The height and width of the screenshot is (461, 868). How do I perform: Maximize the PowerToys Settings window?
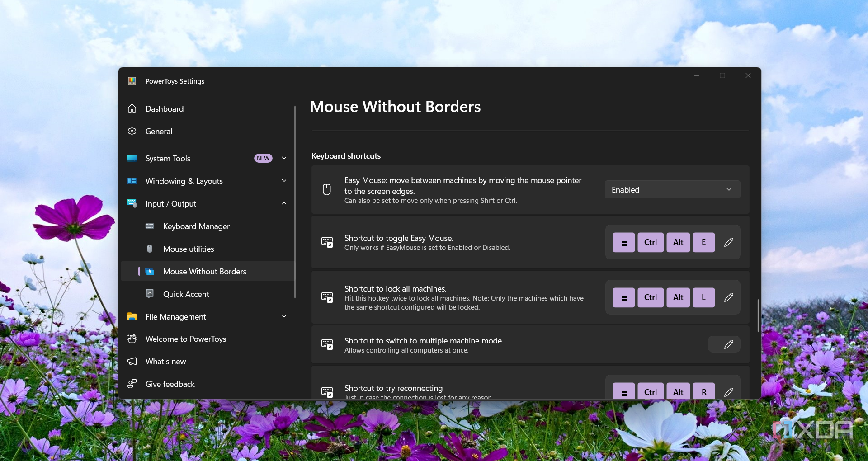[x=722, y=75]
